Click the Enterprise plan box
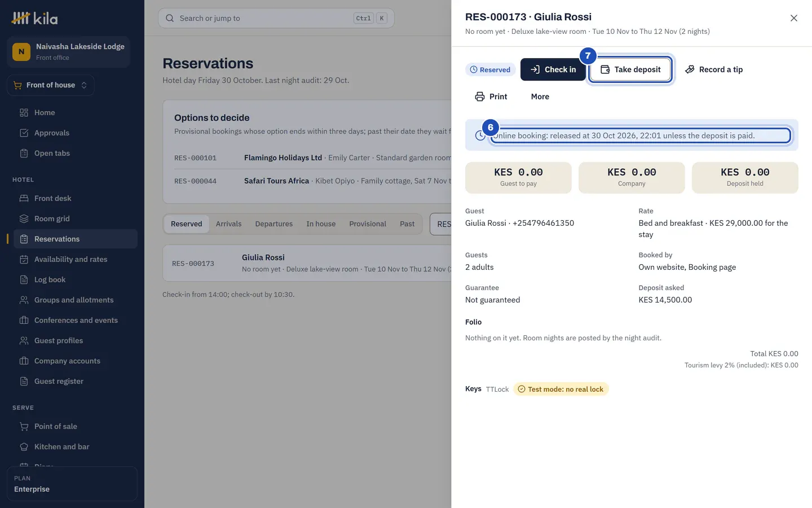The width and height of the screenshot is (812, 508). pos(72,484)
